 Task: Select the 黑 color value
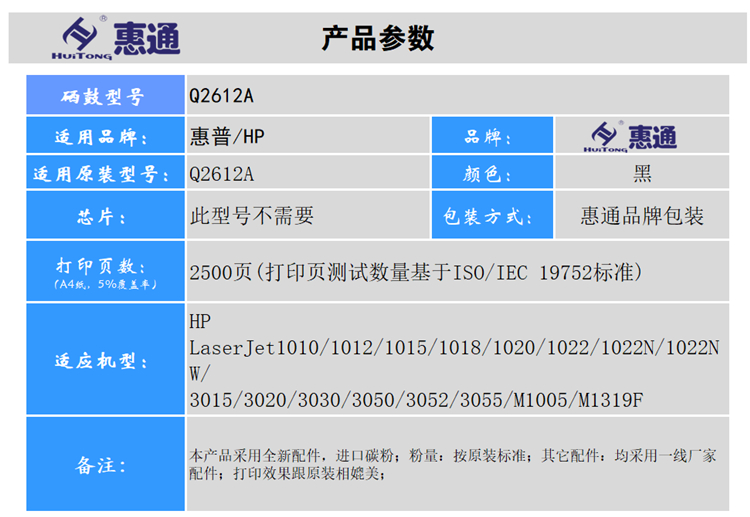click(x=642, y=173)
